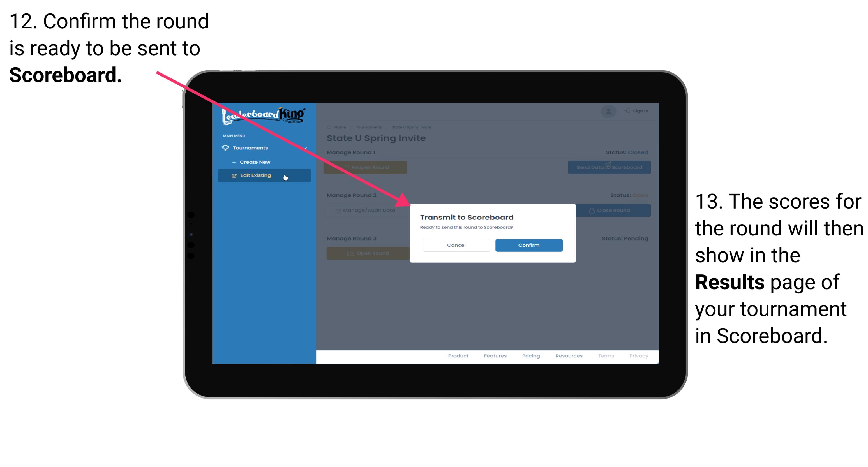Click the Pricing footer link
This screenshot has width=868, height=467.
click(x=529, y=357)
